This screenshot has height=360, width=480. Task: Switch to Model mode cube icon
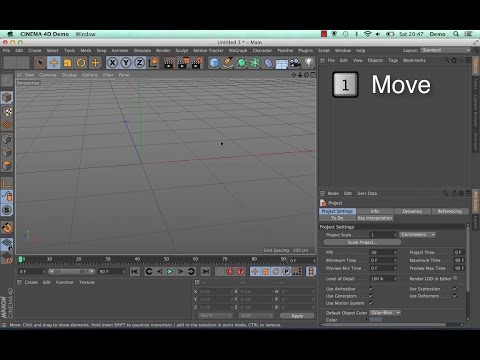point(7,98)
